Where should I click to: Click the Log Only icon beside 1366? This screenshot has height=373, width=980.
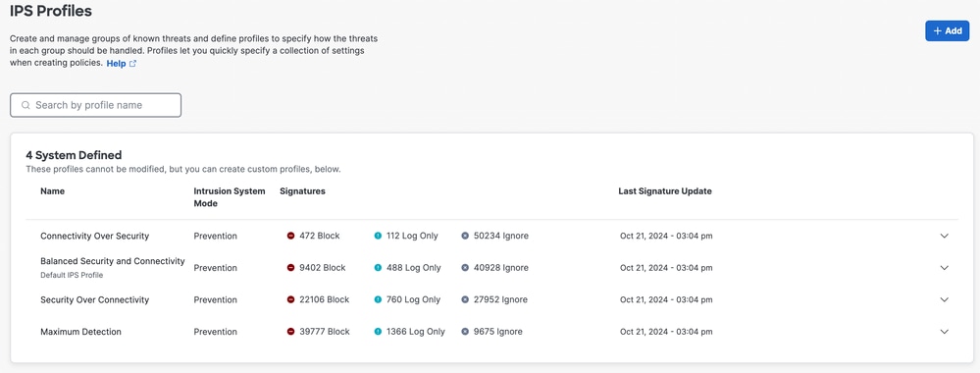tap(378, 332)
